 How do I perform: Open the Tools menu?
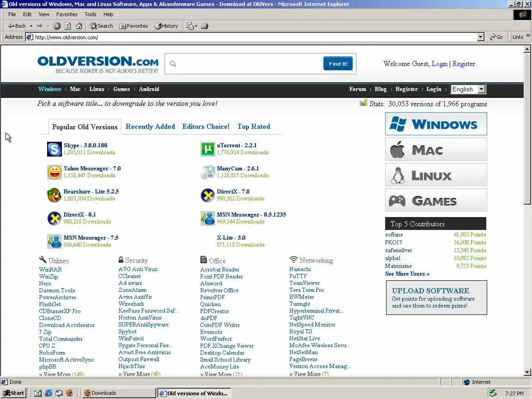coord(90,14)
